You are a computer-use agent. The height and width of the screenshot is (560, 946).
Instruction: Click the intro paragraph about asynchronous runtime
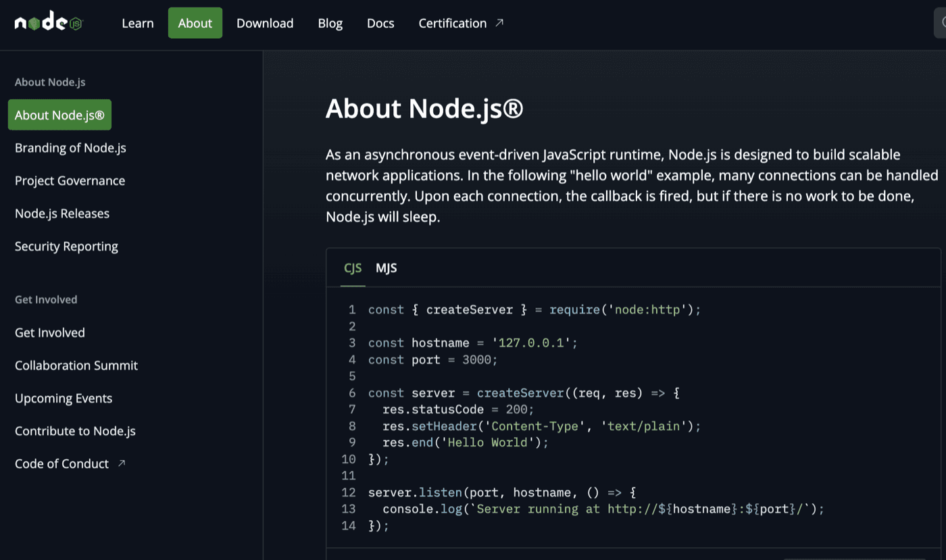tap(632, 186)
